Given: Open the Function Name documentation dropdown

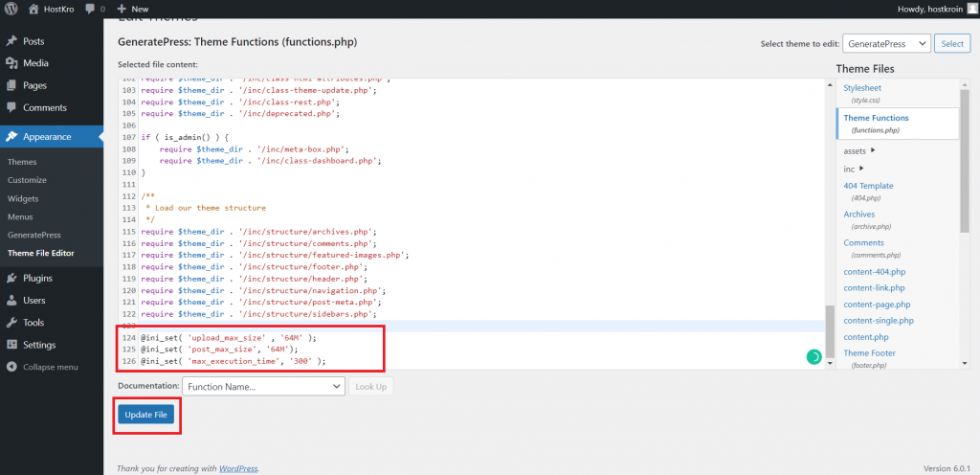Looking at the screenshot, I should click(264, 386).
